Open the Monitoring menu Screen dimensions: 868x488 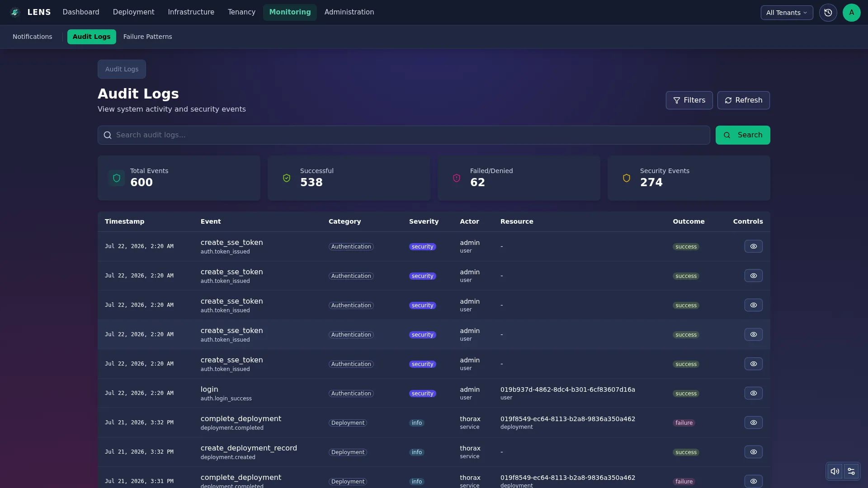click(290, 12)
